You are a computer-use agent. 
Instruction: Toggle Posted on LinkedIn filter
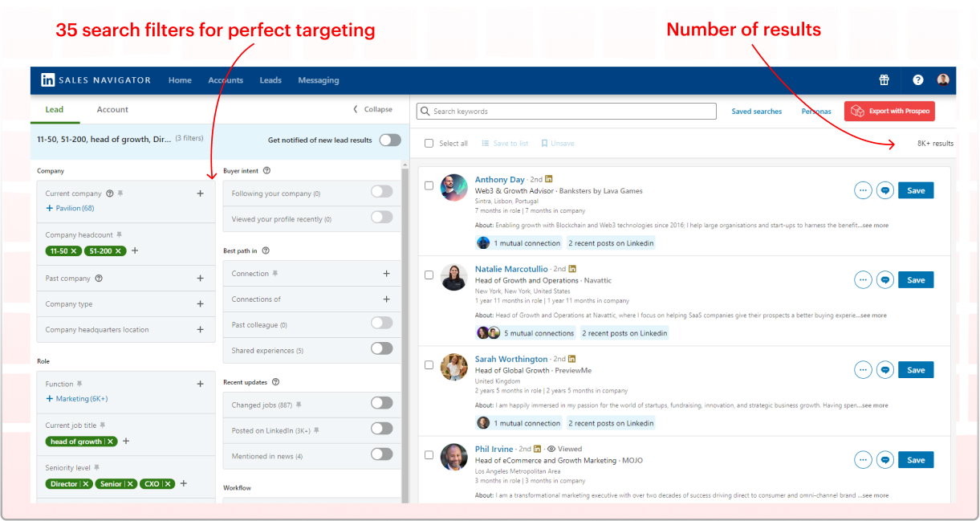tap(382, 429)
